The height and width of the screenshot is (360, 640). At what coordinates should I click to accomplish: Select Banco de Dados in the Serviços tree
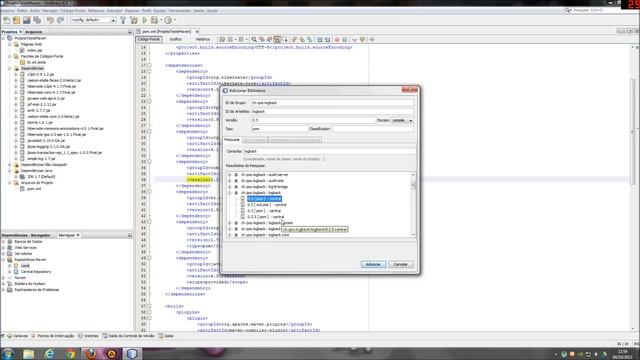click(28, 242)
